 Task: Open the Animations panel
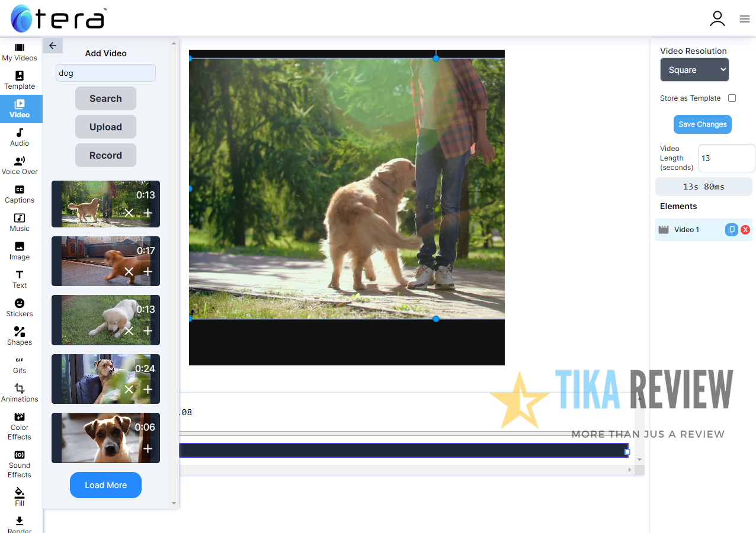click(20, 393)
